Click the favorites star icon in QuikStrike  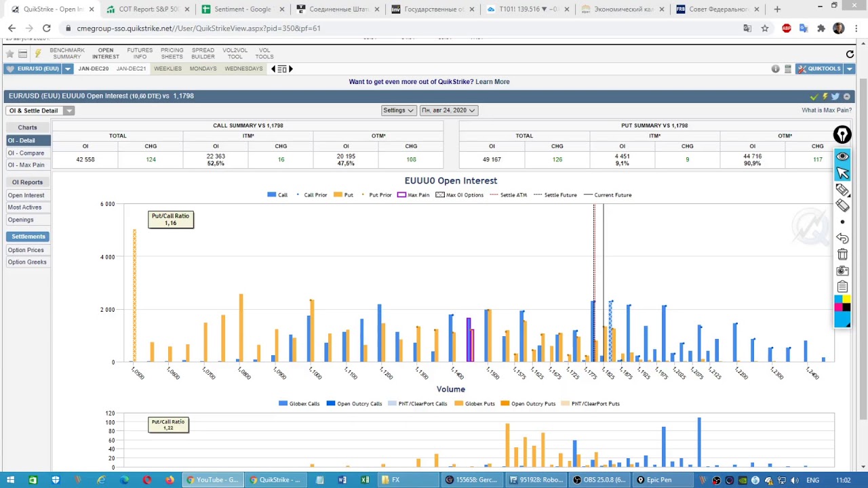[x=9, y=54]
